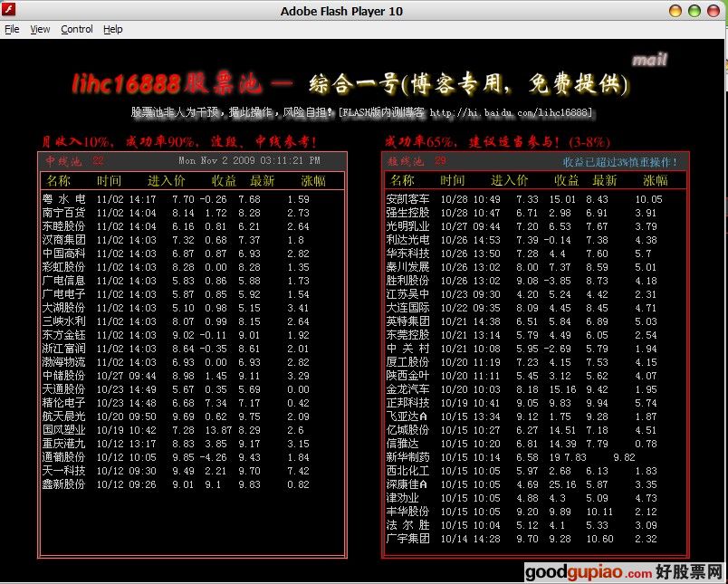The width and height of the screenshot is (728, 584).
Task: Select the 秦川发展 stock row
Action: pyautogui.click(x=522, y=267)
